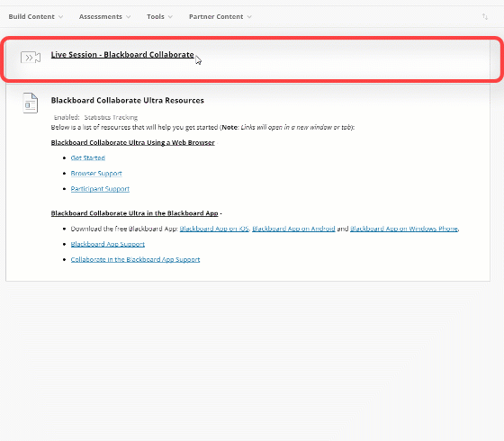This screenshot has width=504, height=441.
Task: Click the document item icon
Action: coord(31,103)
